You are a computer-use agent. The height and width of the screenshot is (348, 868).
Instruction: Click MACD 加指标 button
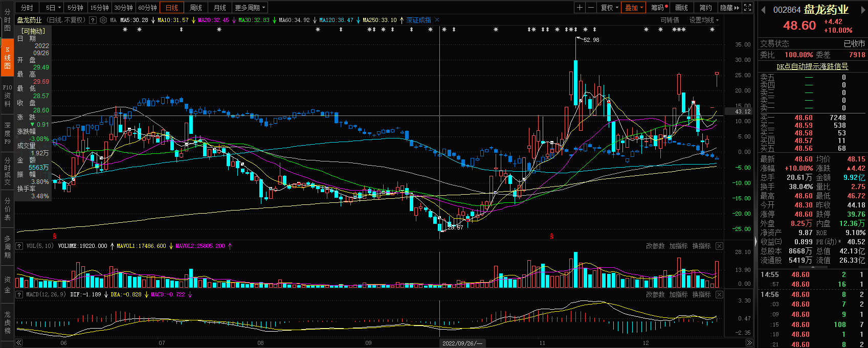[678, 295]
